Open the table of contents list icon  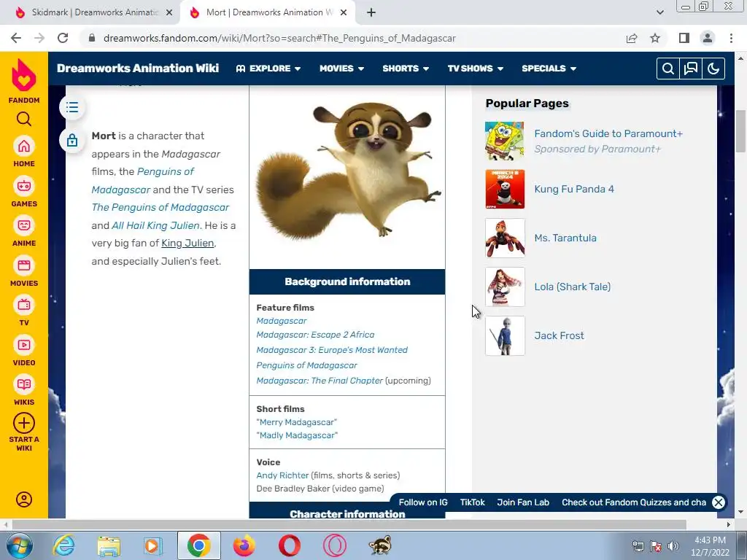tap(72, 107)
